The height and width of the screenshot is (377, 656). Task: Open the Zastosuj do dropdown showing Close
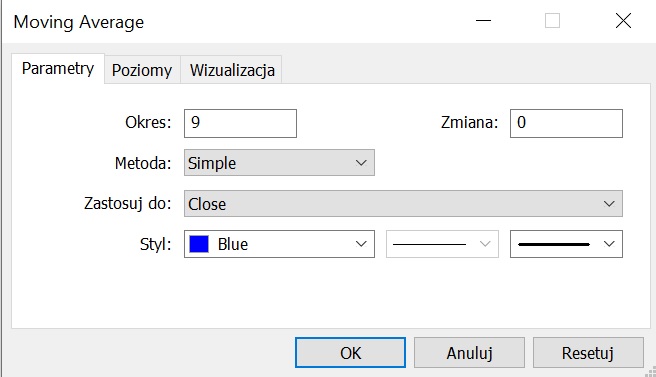point(403,203)
